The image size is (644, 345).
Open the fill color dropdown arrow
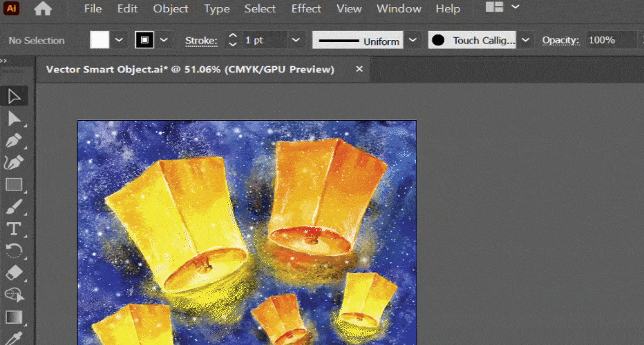coord(120,40)
